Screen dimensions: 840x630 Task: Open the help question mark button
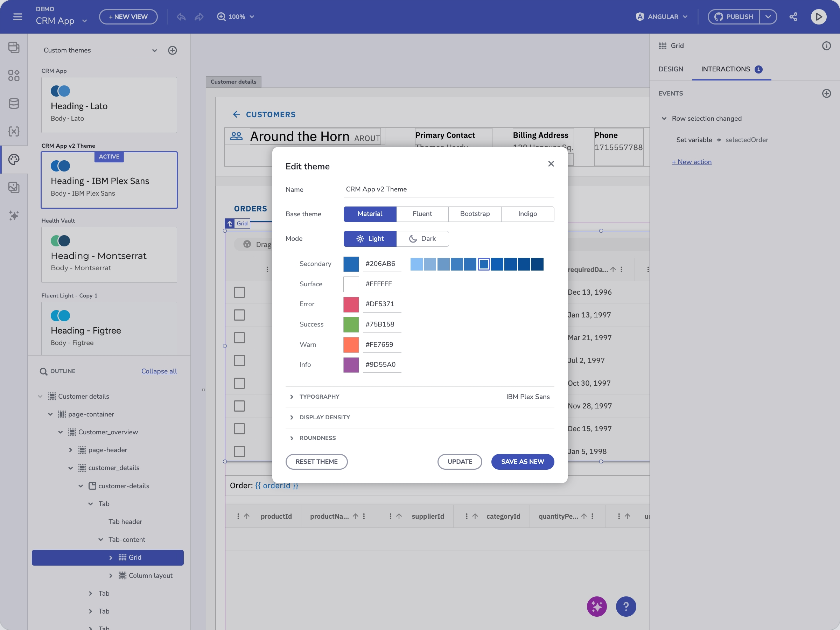point(626,607)
